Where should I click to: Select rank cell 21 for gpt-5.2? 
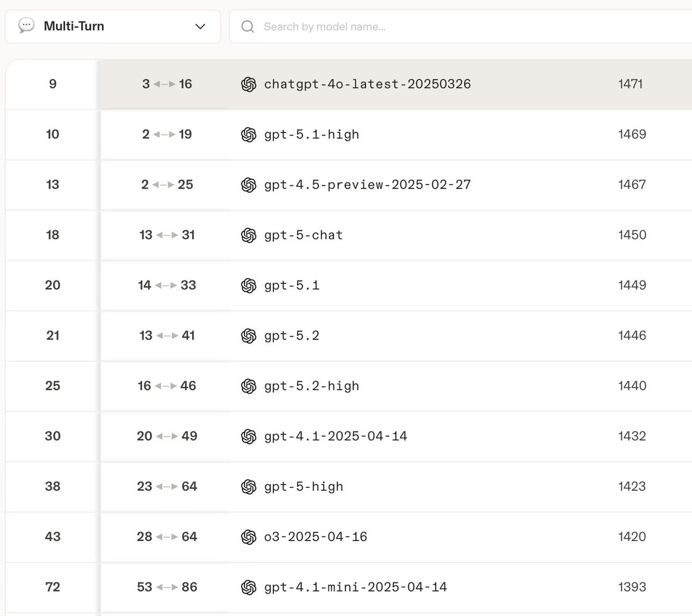[x=52, y=336]
